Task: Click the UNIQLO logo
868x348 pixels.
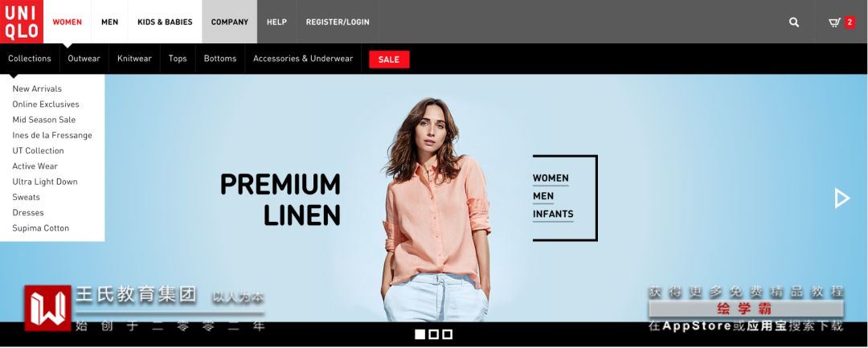Action: [x=22, y=22]
